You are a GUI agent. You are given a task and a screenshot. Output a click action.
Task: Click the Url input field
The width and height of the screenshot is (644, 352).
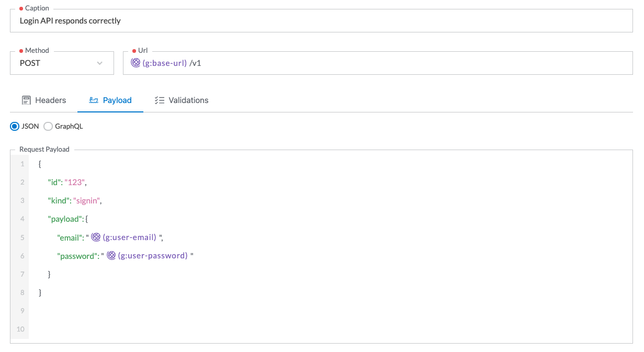pyautogui.click(x=378, y=63)
